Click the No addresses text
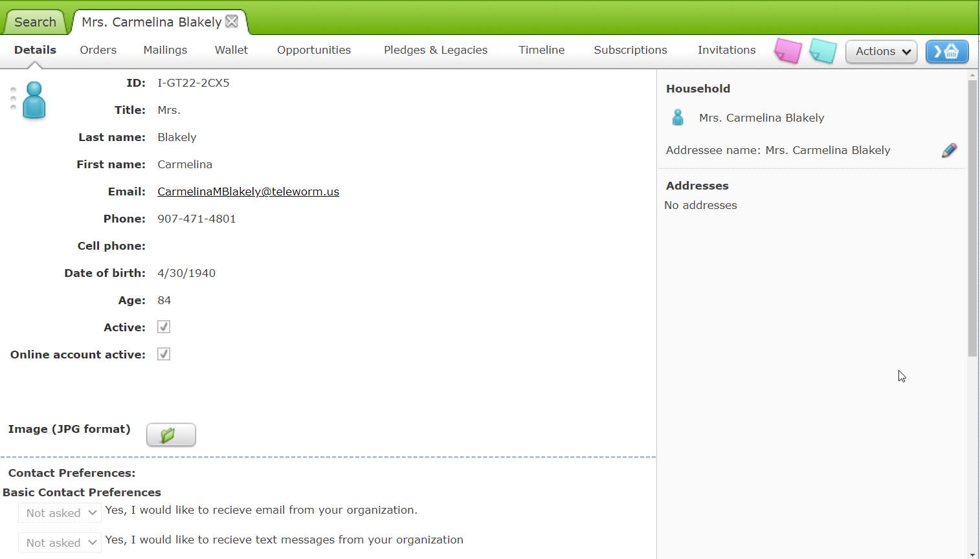This screenshot has width=980, height=559. click(x=700, y=205)
